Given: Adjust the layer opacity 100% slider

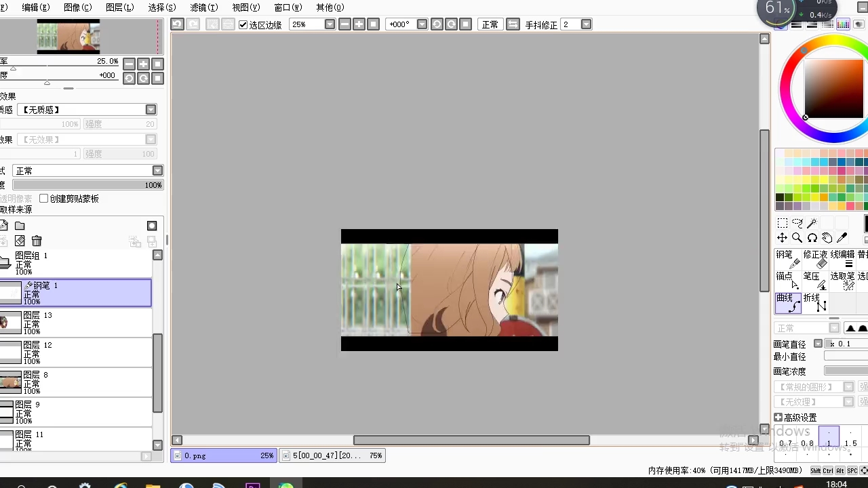Looking at the screenshot, I should pos(87,185).
